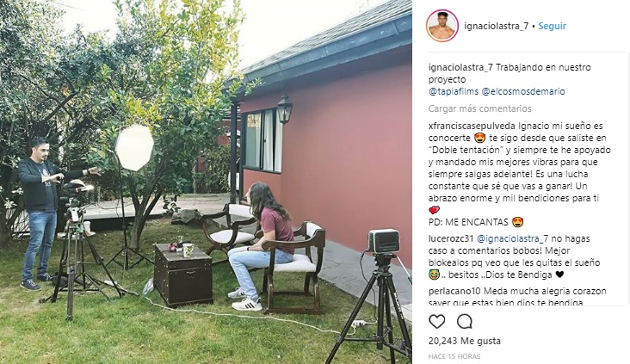Click @ignaciolastra_7 mention in lucerozc31 comment
Image resolution: width=630 pixels, height=364 pixels.
point(512,238)
